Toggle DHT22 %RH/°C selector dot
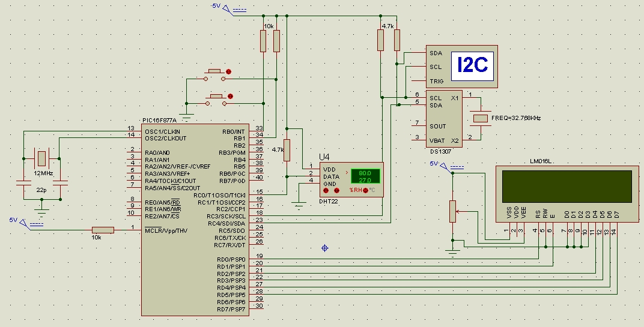 click(x=365, y=190)
